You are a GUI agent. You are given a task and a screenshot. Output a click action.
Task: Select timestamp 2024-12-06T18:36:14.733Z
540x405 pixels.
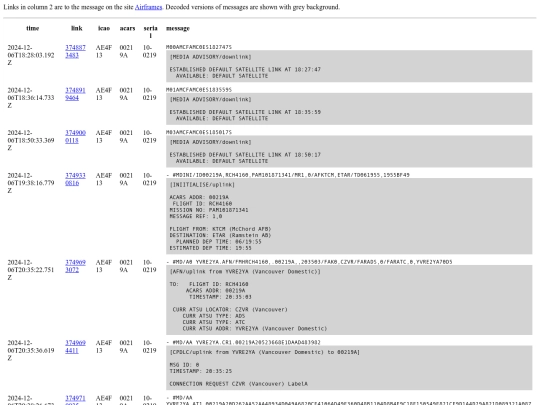click(31, 98)
